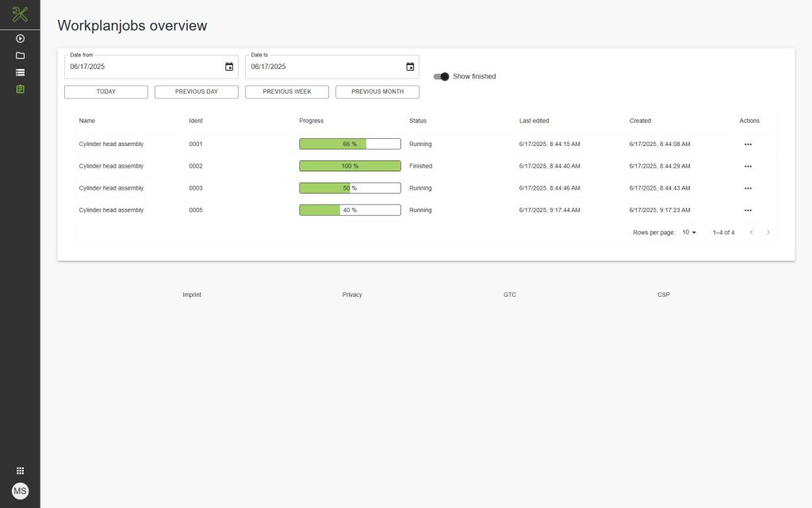Open the play circle sidebar icon
812x508 pixels.
click(x=20, y=38)
